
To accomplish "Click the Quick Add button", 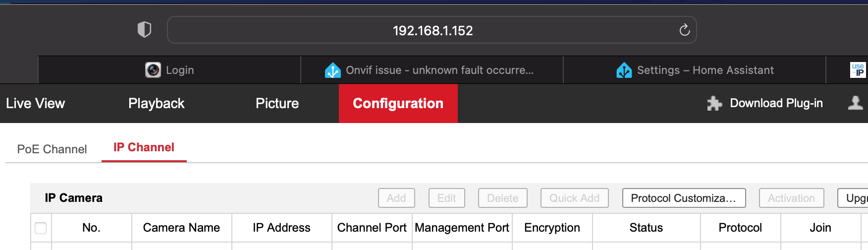I will click(575, 198).
